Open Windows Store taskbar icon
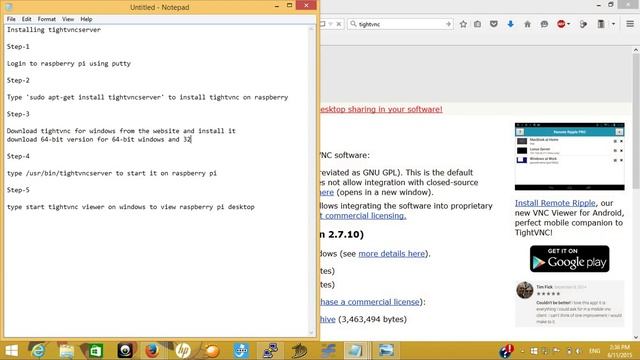640x360 pixels. pyautogui.click(x=96, y=351)
